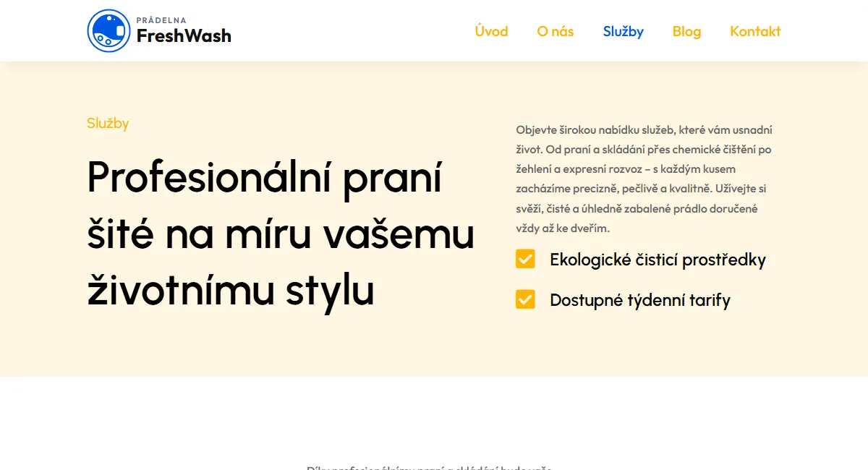This screenshot has width=868, height=470.
Task: Click the orange Služby section label
Action: pyautogui.click(x=108, y=123)
